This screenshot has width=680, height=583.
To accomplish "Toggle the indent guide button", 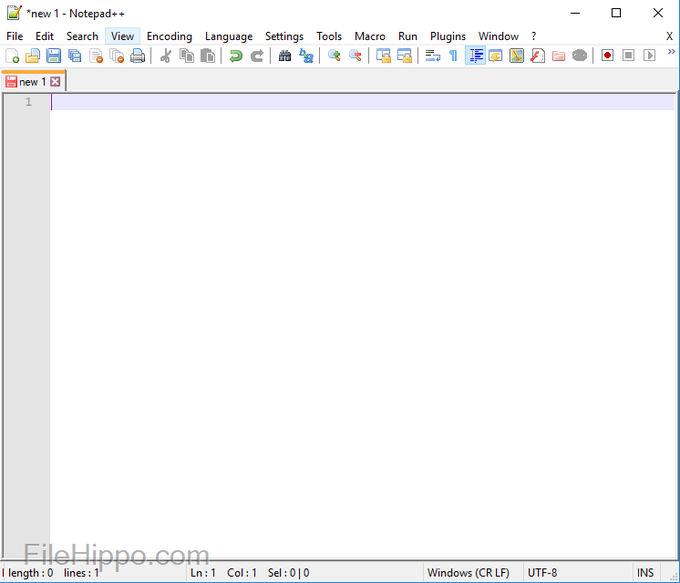I will click(x=475, y=56).
